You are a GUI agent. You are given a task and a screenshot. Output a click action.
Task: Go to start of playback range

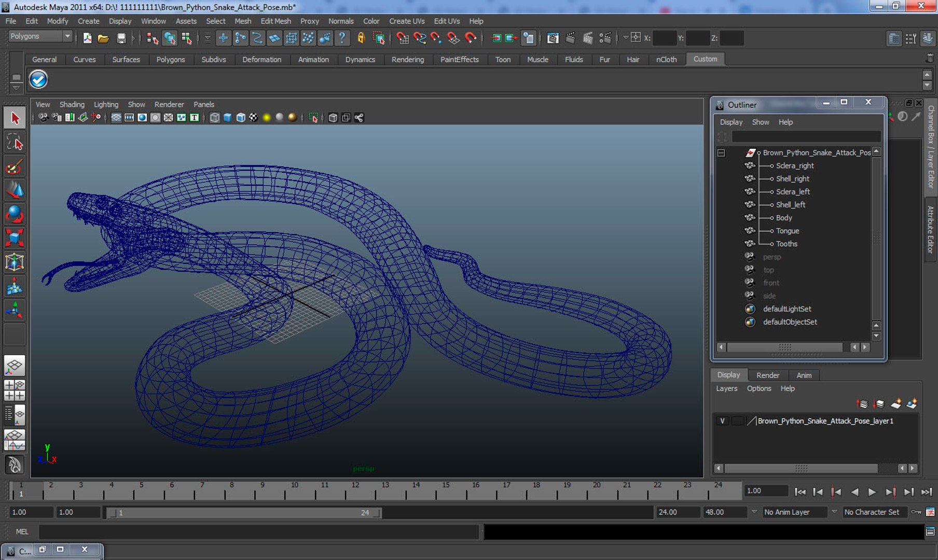click(800, 492)
